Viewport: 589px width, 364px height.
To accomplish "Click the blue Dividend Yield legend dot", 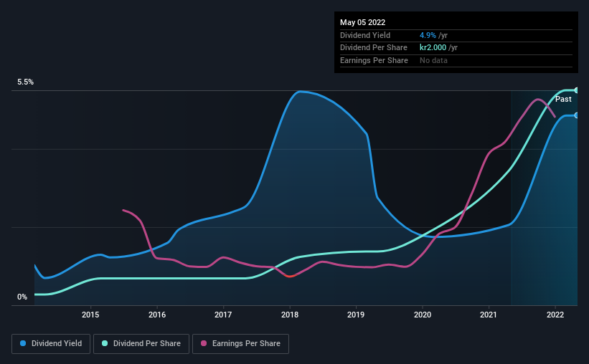I will pos(23,343).
